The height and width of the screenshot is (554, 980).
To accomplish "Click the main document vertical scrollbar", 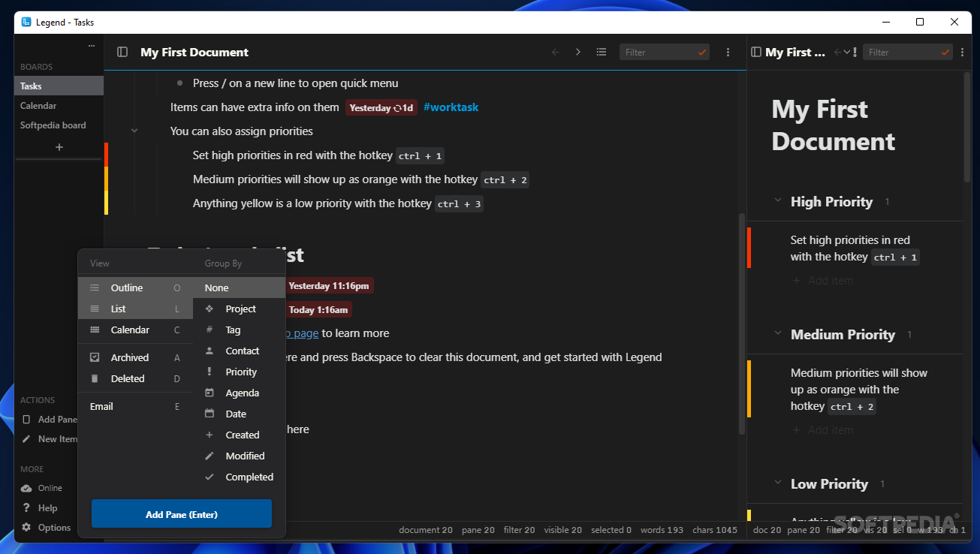I will (742, 323).
